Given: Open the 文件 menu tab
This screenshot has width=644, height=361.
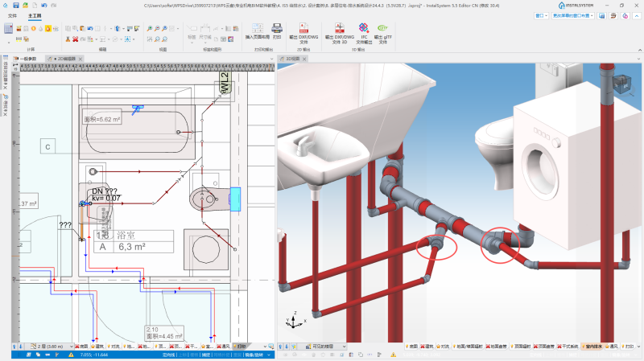Looking at the screenshot, I should pos(13,15).
